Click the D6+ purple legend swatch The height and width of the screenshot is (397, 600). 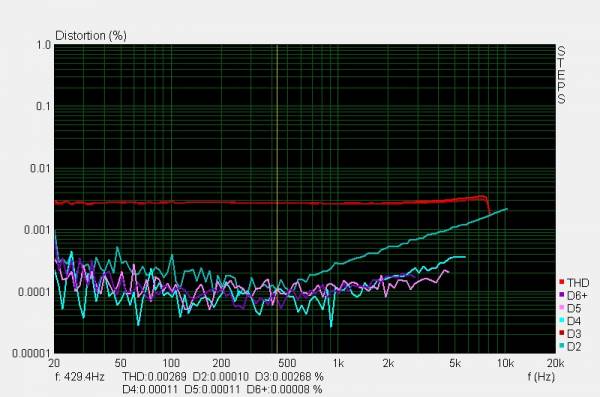tap(562, 295)
